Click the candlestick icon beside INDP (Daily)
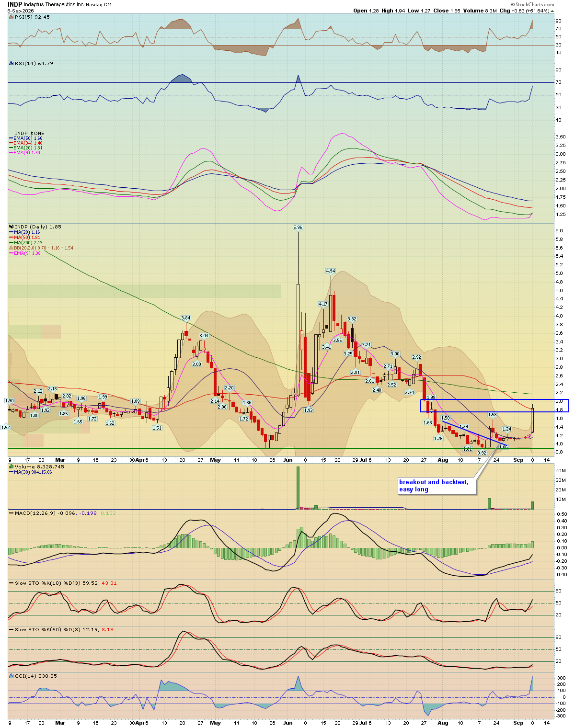This screenshot has height=728, width=575. click(x=11, y=227)
